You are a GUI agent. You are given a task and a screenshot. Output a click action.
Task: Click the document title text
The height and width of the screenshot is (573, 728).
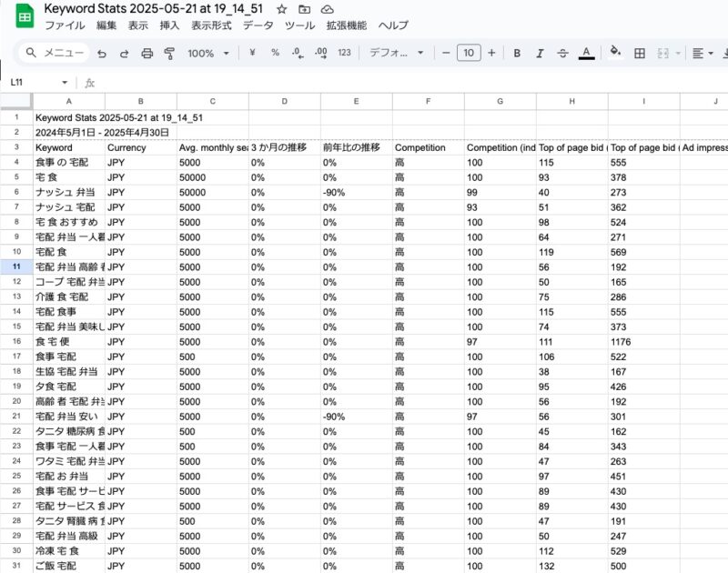(x=154, y=9)
